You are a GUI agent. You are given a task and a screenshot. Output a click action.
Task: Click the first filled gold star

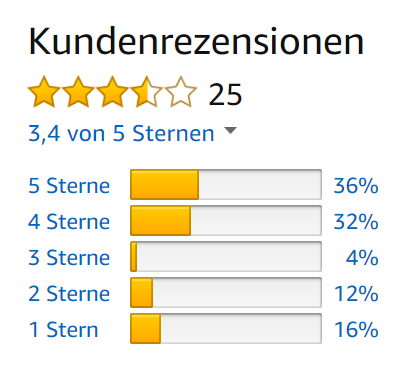coord(44,92)
